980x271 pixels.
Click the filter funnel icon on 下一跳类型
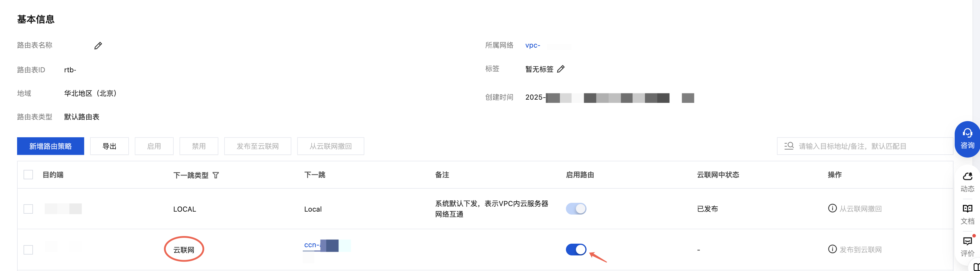click(x=216, y=175)
